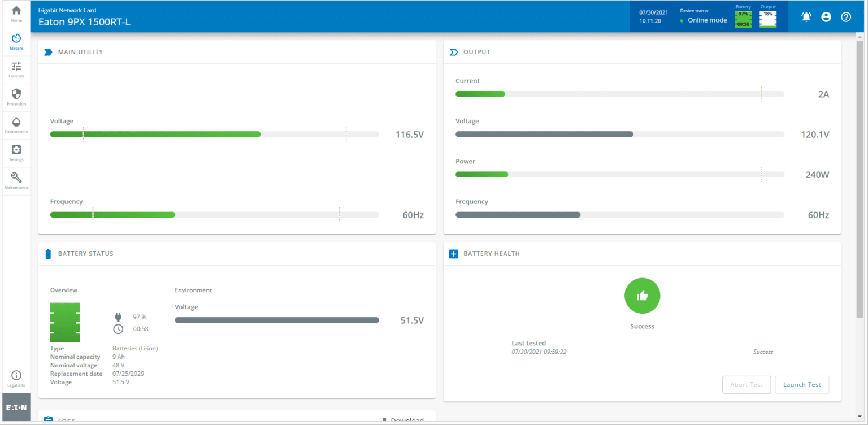Click the 240W output power value
The width and height of the screenshot is (868, 425).
pyautogui.click(x=817, y=175)
